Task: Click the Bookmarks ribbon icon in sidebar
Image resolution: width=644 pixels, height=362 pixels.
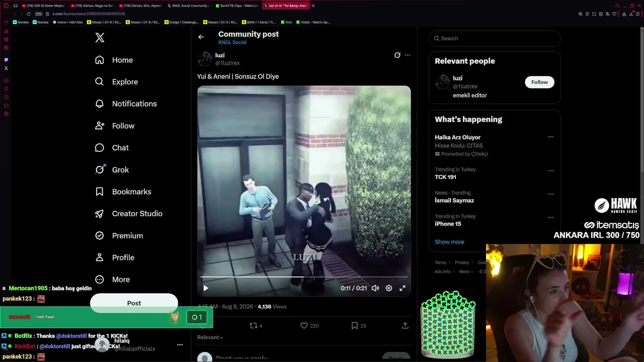Action: pyautogui.click(x=100, y=192)
